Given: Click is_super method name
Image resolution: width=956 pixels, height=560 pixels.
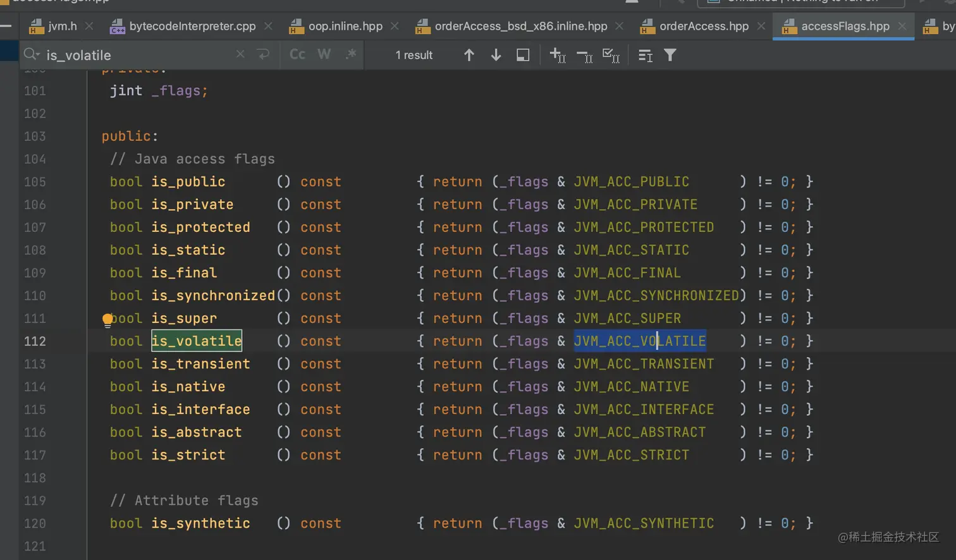Looking at the screenshot, I should [x=184, y=318].
